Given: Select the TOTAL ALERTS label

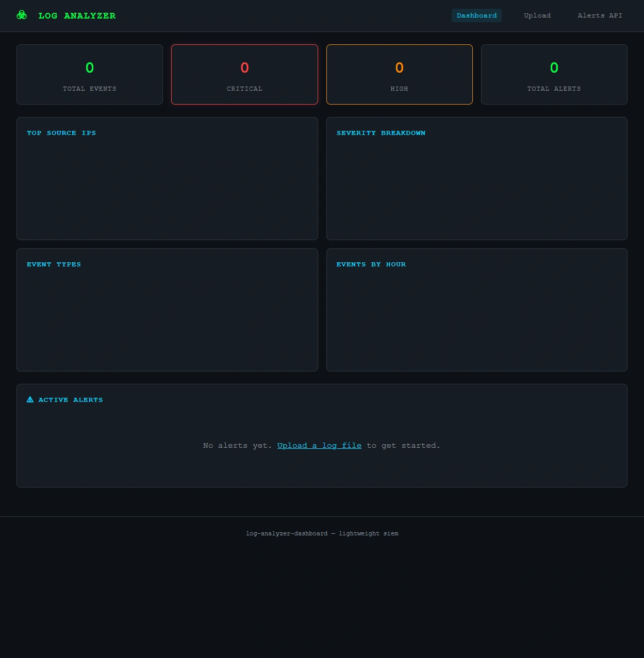Looking at the screenshot, I should 554,89.
